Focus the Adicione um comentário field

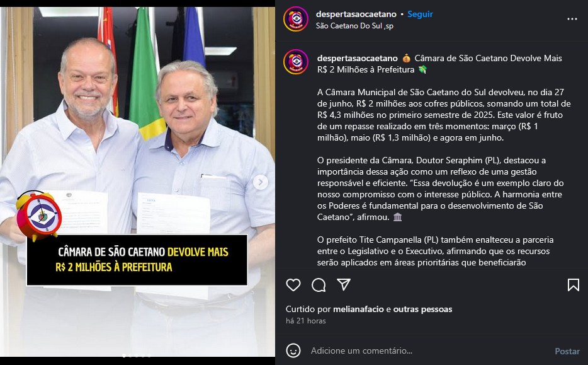(x=427, y=351)
